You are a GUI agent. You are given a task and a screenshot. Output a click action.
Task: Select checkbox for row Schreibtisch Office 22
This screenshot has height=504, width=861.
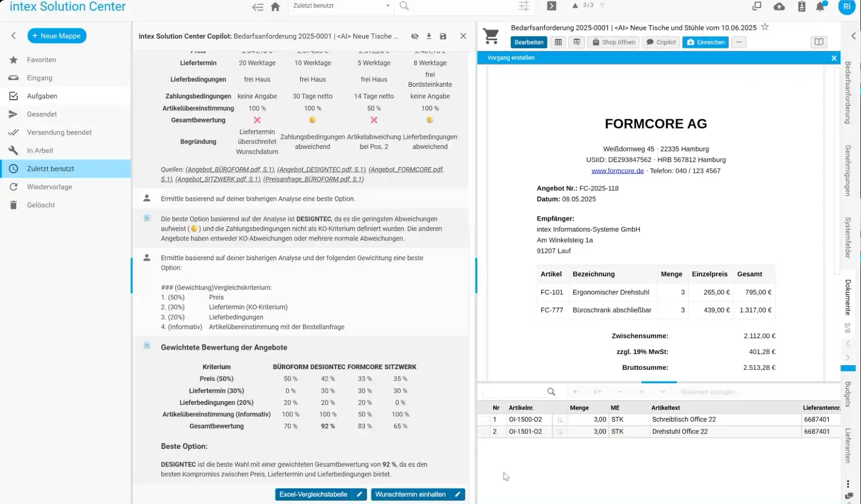pos(485,420)
